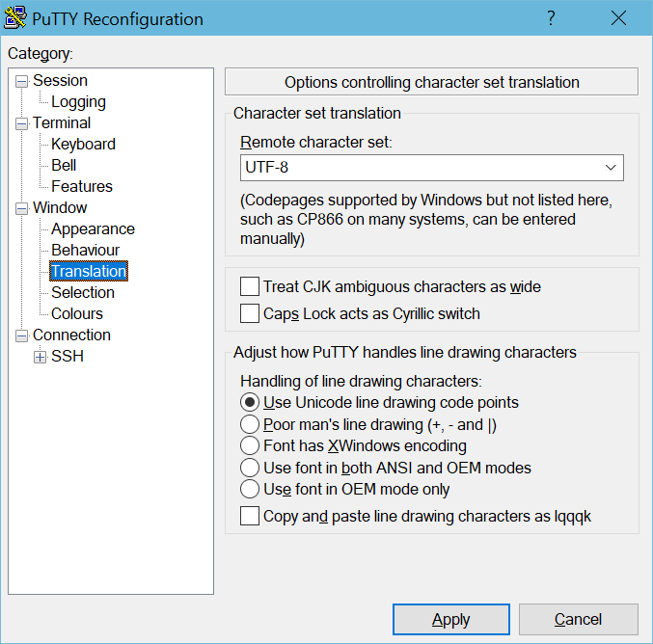Collapse the Window tree node
653x644 pixels.
tap(21, 208)
